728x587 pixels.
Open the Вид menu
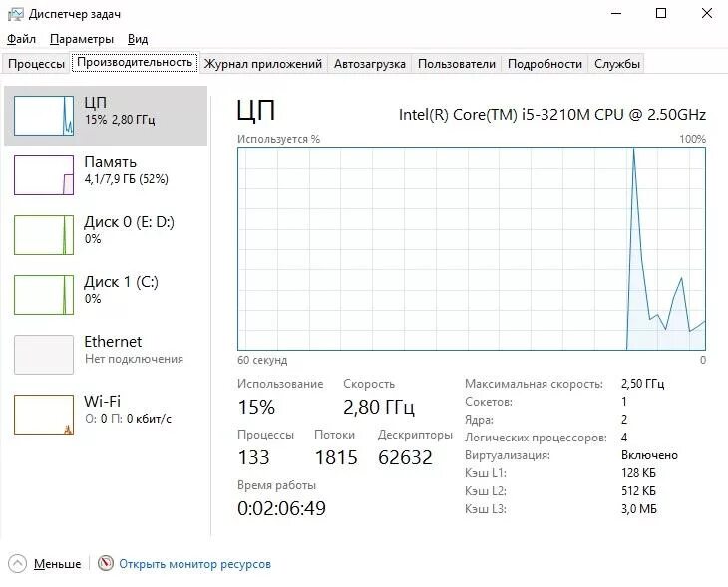pyautogui.click(x=138, y=39)
